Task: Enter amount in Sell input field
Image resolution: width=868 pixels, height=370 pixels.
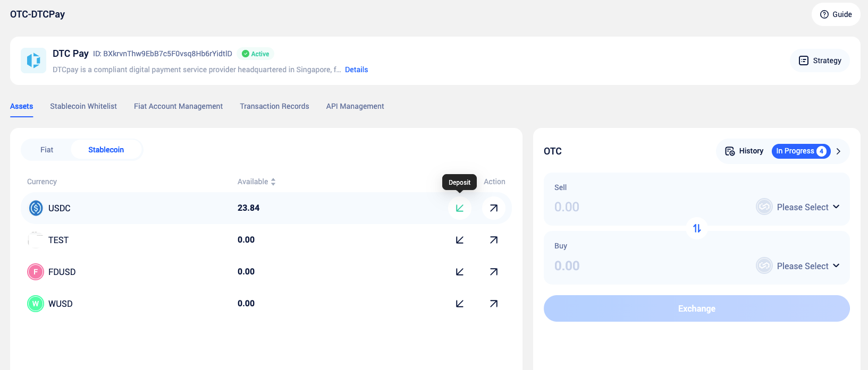Action: (638, 207)
